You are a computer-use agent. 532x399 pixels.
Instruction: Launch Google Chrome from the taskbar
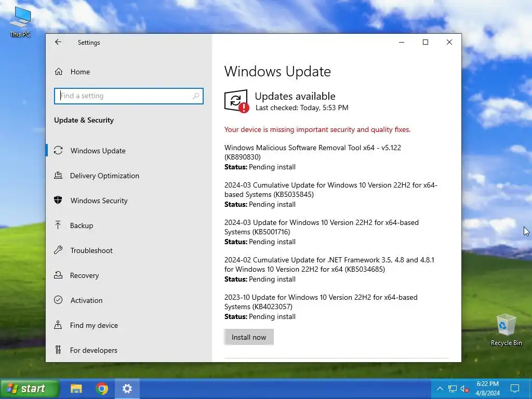click(x=102, y=389)
